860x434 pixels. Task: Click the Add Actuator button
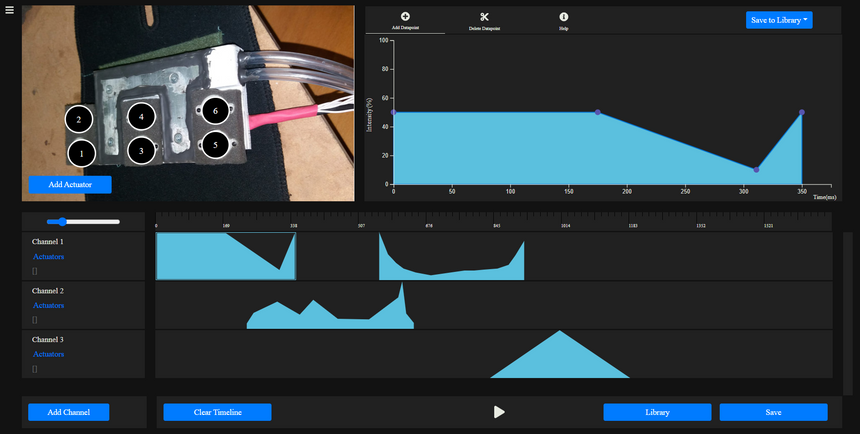[70, 185]
